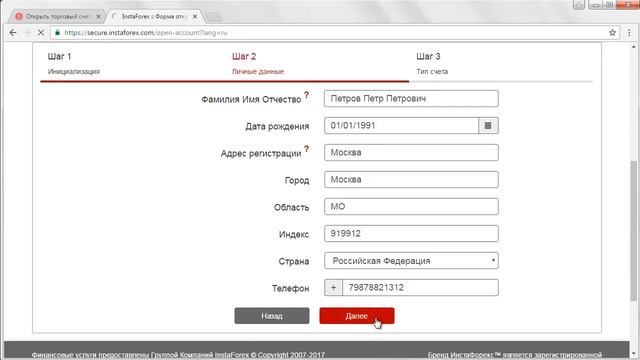Close the InstaForex form tab
640x360 pixels.
(195, 16)
